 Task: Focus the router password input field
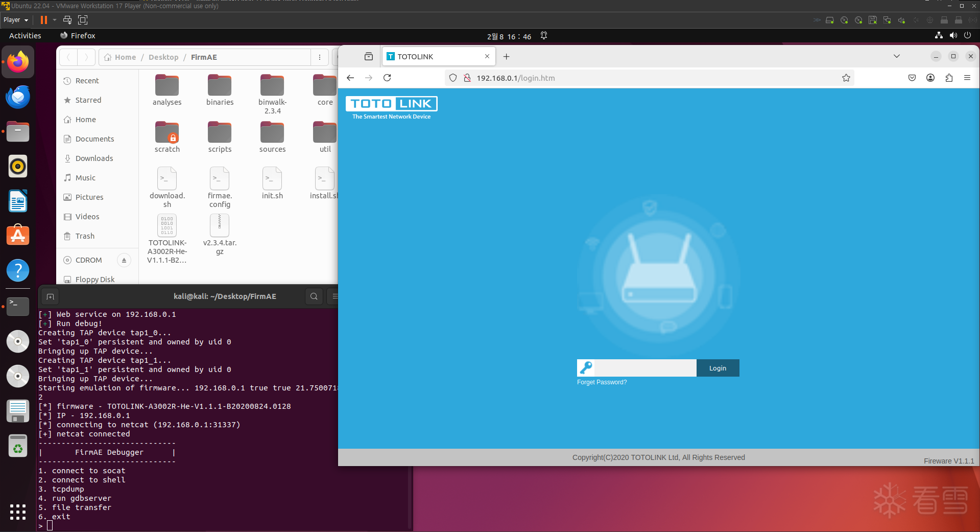tap(645, 368)
